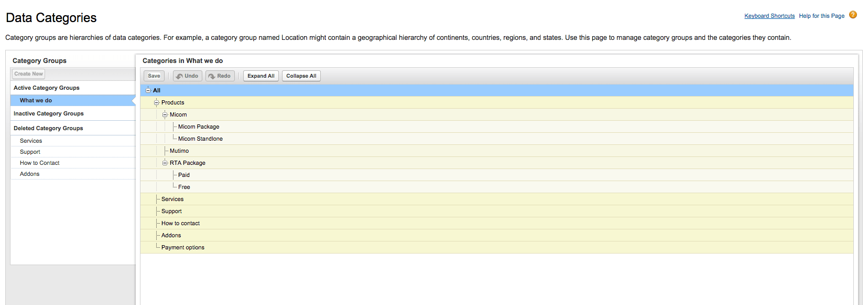
Task: Open the Keyboard Shortcuts link
Action: point(769,16)
